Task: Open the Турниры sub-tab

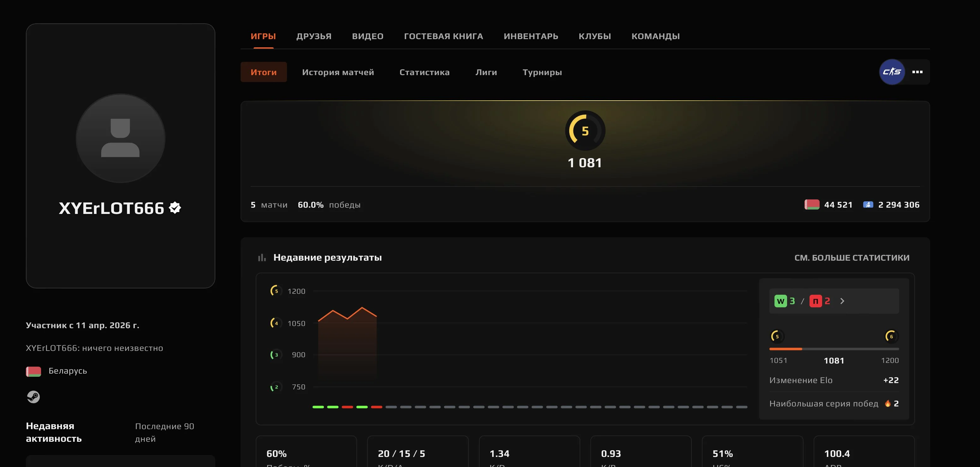Action: point(542,72)
